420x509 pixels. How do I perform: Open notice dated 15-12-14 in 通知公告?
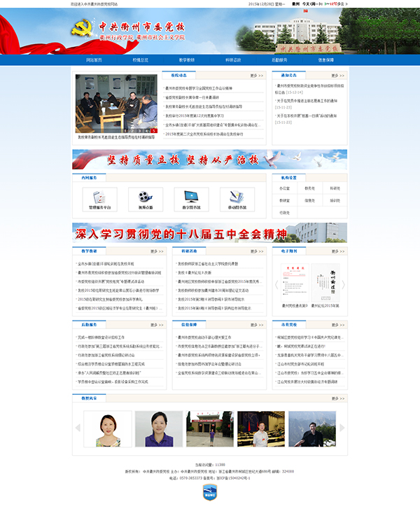tap(309, 89)
